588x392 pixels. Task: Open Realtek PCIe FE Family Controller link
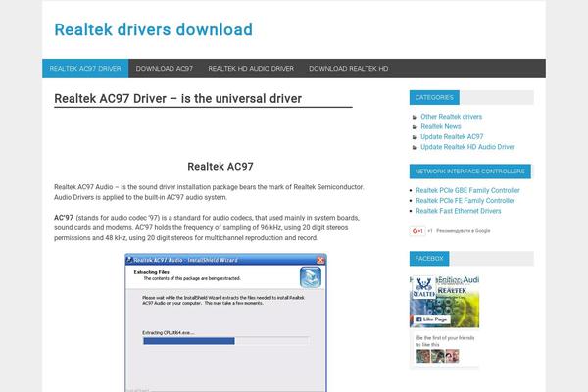tap(465, 200)
